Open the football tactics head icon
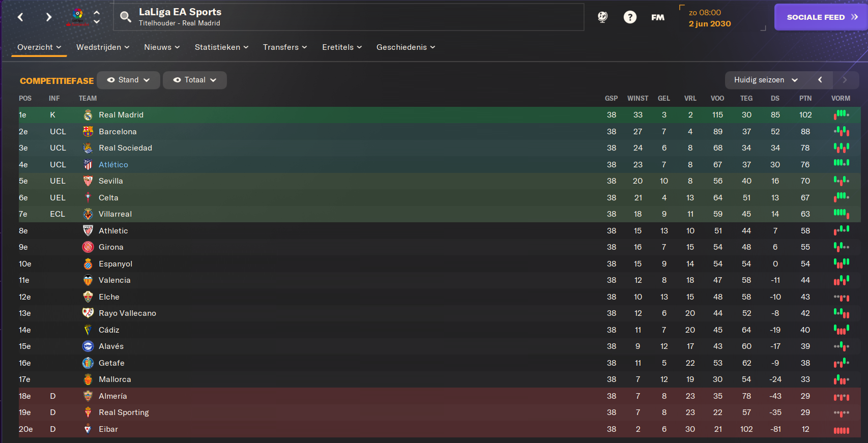 (602, 17)
